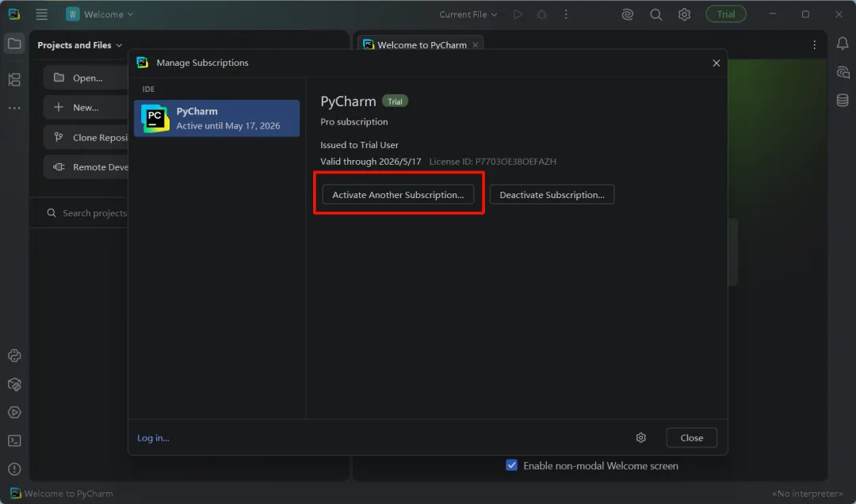Open More Actions in the toolbar
Screen dimensions: 856x504
(566, 14)
